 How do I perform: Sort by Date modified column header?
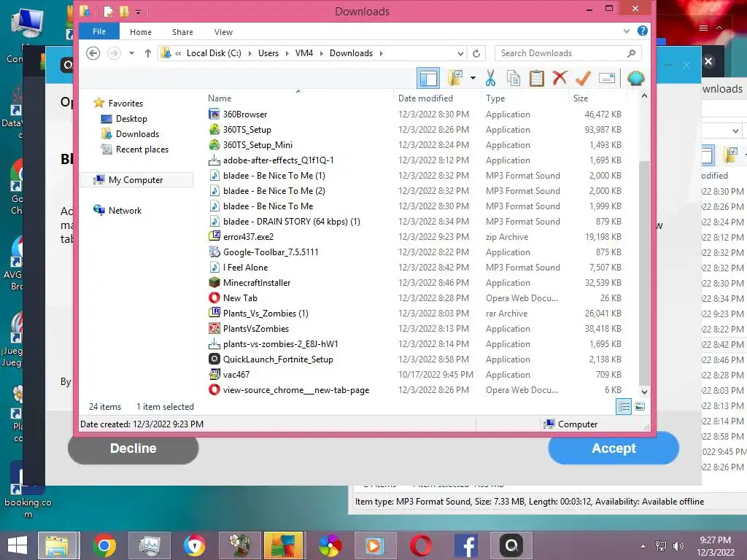point(425,98)
